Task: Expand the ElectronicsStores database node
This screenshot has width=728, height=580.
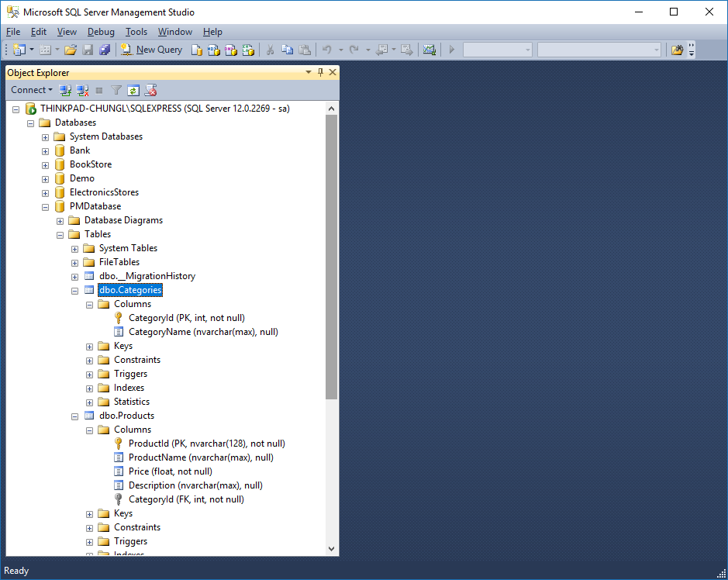Action: pos(45,193)
